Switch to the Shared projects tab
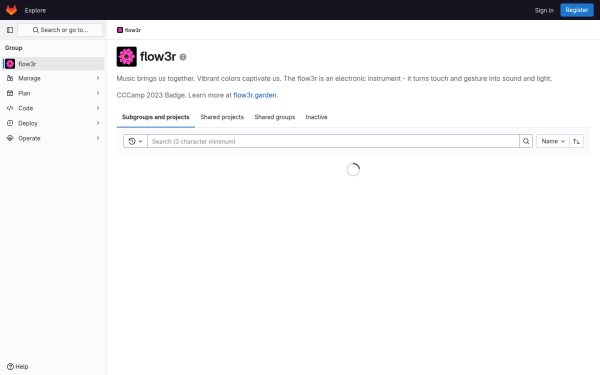 (222, 117)
